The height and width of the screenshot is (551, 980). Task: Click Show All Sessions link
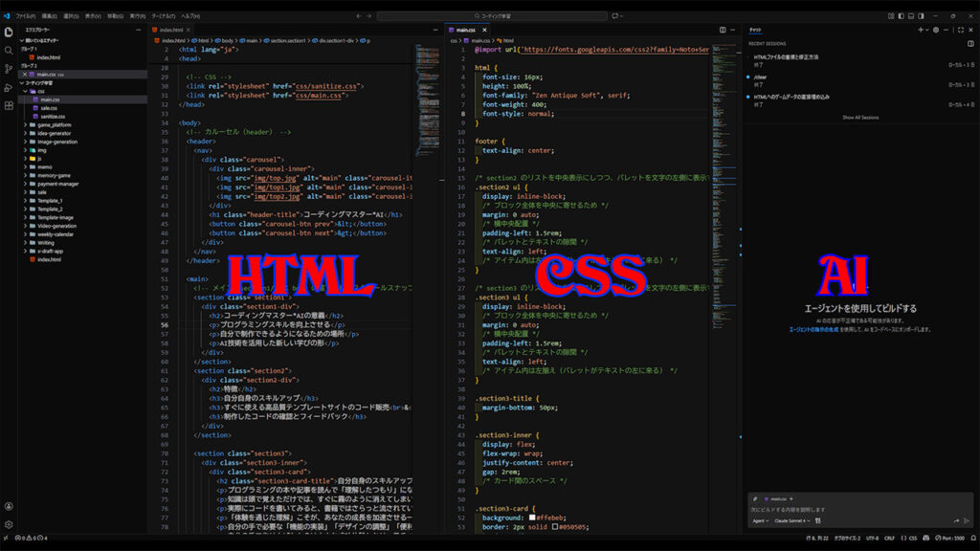(859, 117)
